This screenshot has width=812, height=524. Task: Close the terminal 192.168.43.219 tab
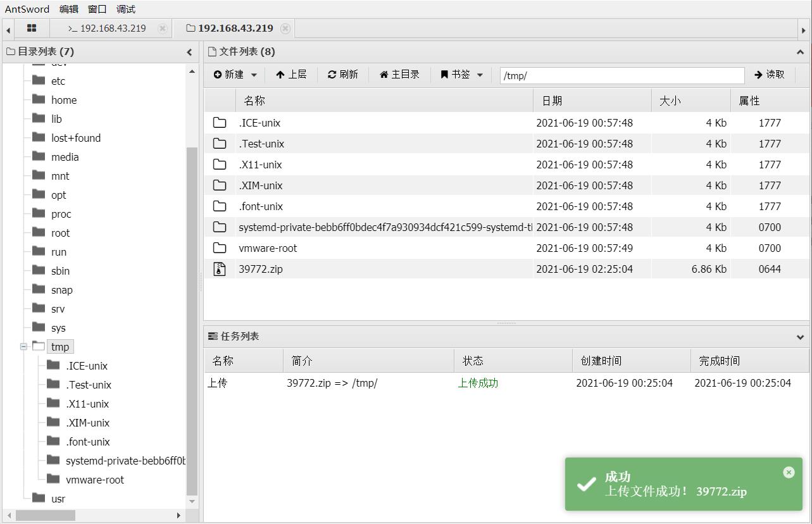tap(163, 28)
